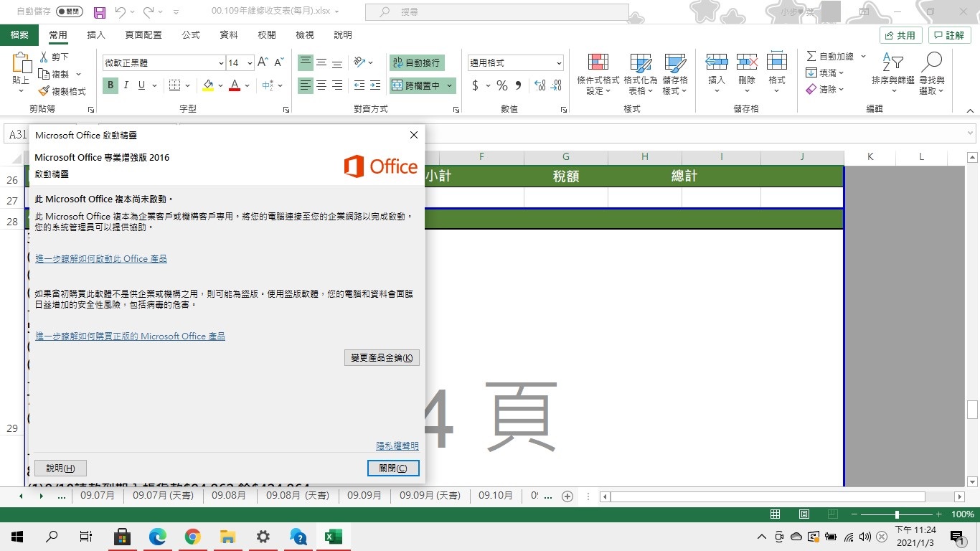The image size is (980, 551).
Task: Open the Data (資料) tab
Action: click(x=229, y=34)
